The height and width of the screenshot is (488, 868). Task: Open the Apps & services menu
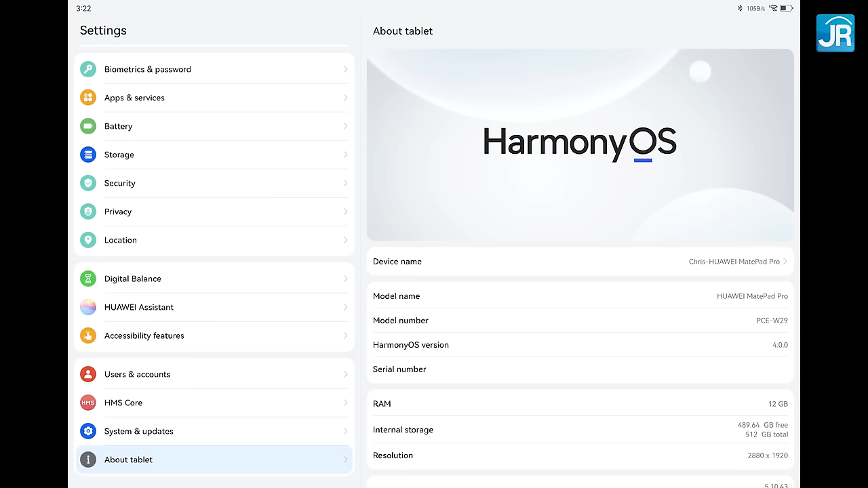coord(214,98)
